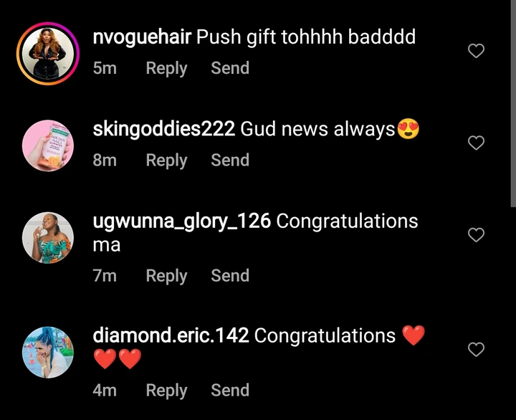View ugwunna_glory_126's profile avatar
This screenshot has height=420, width=516.
48,238
